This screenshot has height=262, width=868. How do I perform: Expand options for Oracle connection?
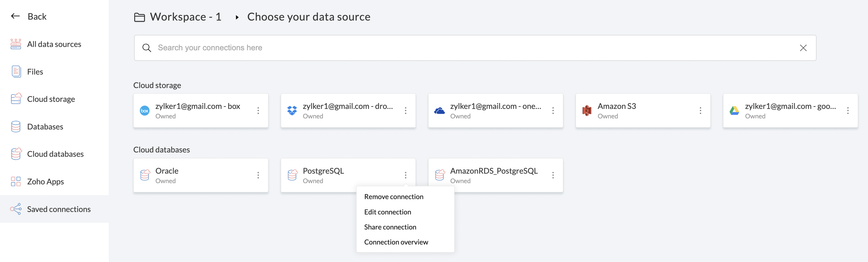[258, 175]
